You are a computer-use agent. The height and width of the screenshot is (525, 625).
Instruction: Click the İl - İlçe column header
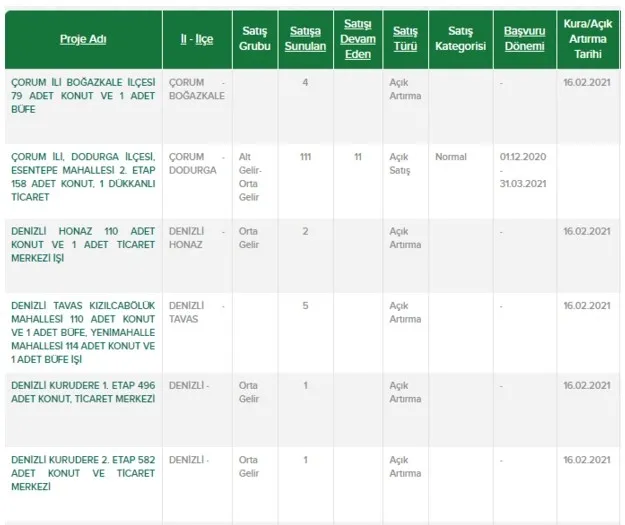[x=196, y=39]
